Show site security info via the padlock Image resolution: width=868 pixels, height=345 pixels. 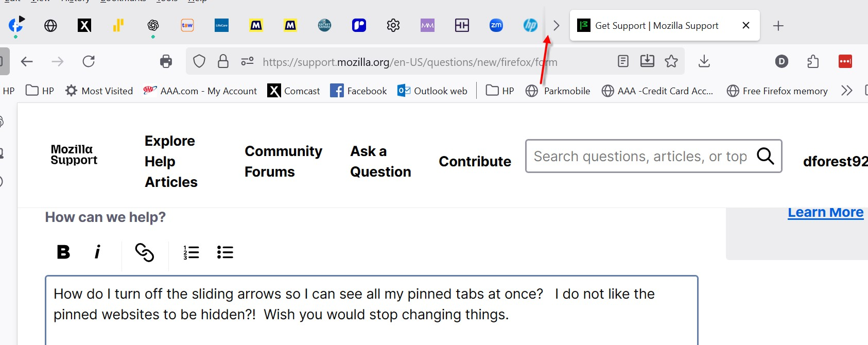[x=223, y=62]
